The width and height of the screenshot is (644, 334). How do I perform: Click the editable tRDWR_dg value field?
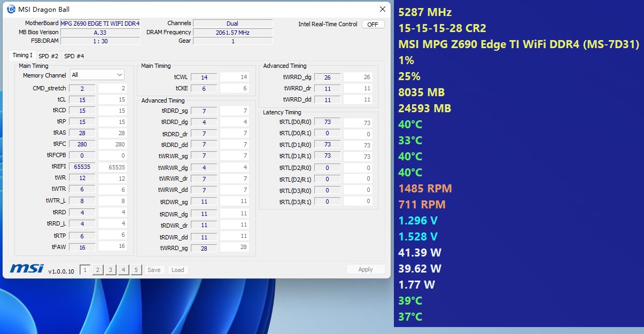click(x=235, y=213)
